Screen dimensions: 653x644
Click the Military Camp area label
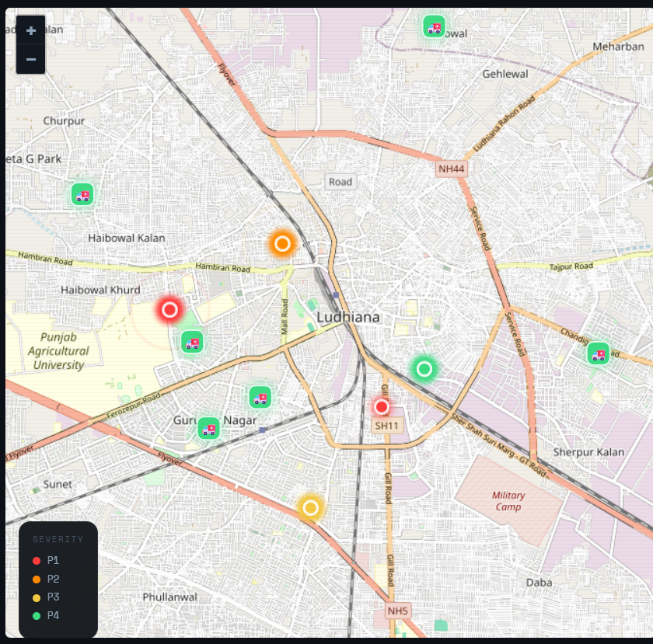tap(508, 501)
